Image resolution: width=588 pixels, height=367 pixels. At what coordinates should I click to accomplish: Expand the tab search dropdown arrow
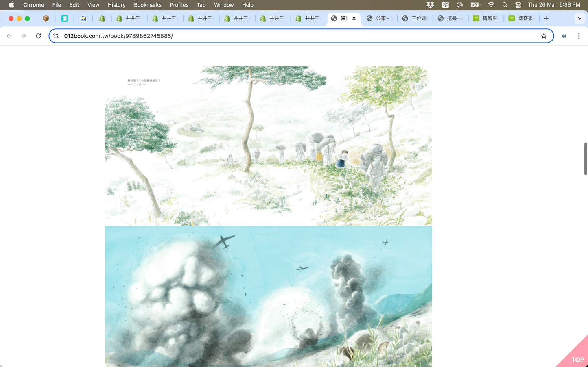coord(579,18)
